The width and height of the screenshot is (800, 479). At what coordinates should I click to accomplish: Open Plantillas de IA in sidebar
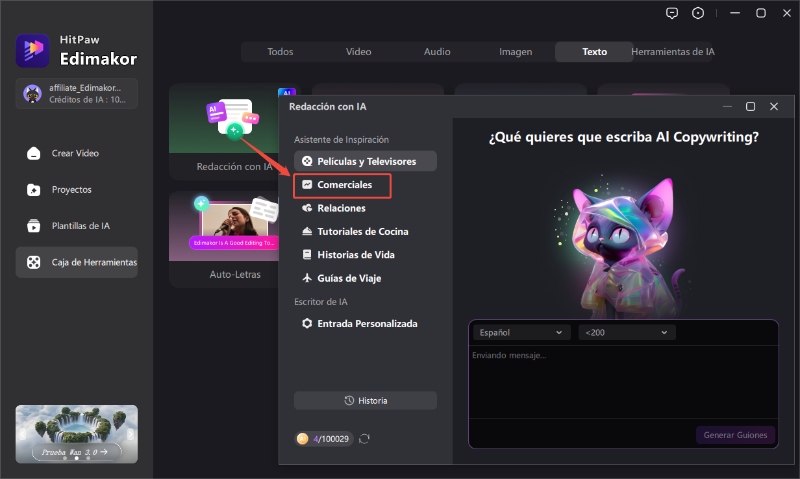tap(77, 226)
